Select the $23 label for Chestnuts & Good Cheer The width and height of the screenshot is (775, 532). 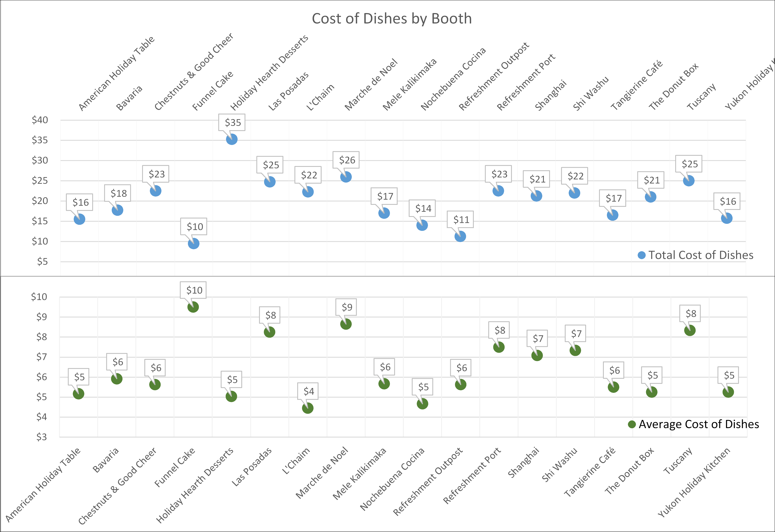(x=156, y=174)
